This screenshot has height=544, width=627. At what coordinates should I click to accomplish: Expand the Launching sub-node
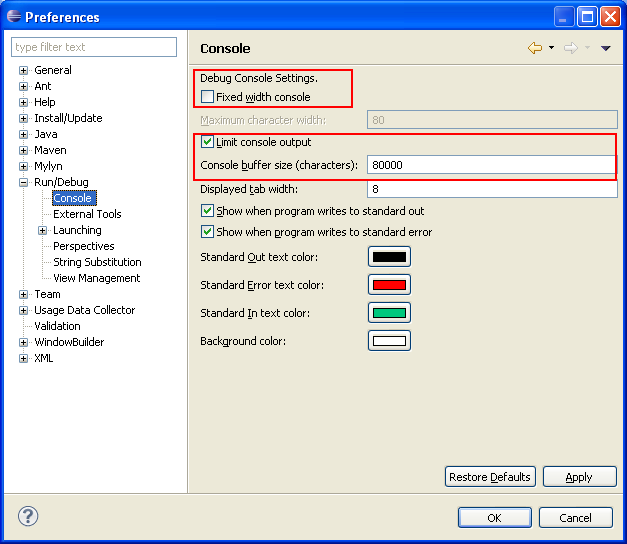click(x=42, y=230)
